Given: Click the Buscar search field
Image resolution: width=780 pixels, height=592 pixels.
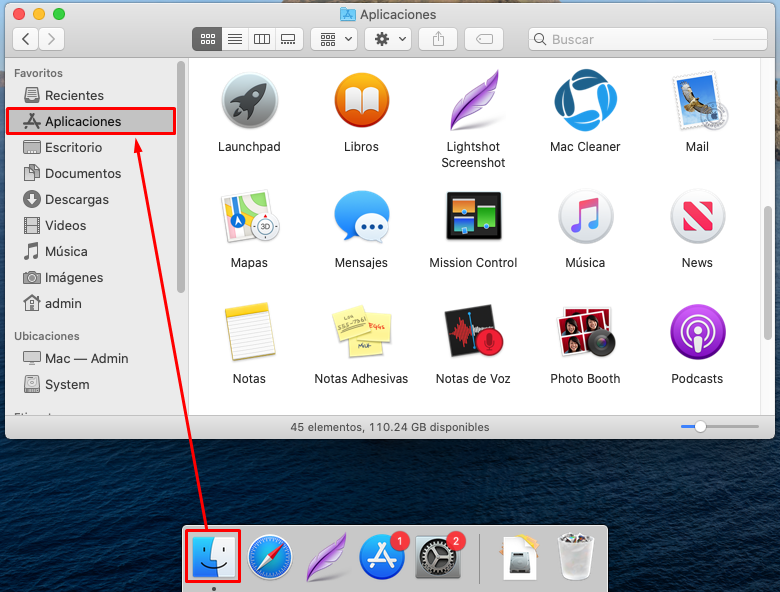Looking at the screenshot, I should 648,39.
